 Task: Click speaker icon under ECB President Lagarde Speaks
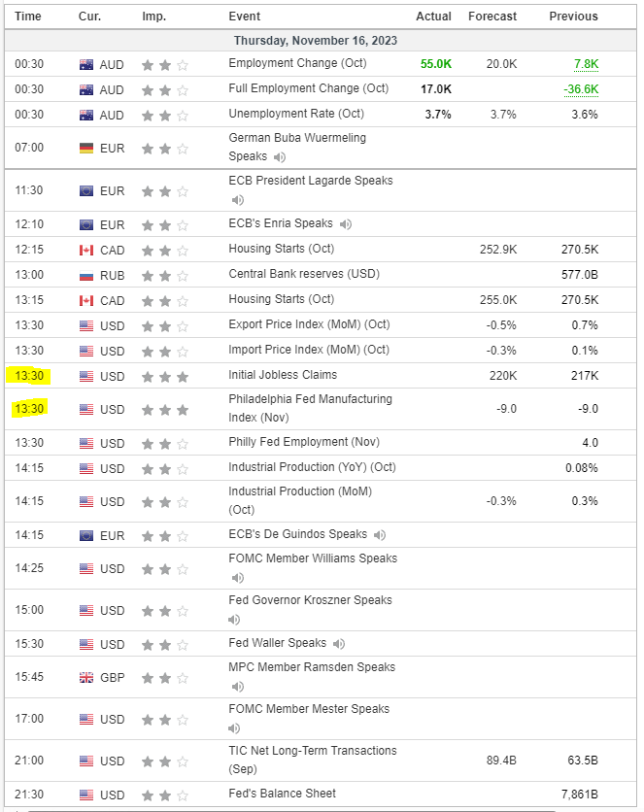coord(237,200)
